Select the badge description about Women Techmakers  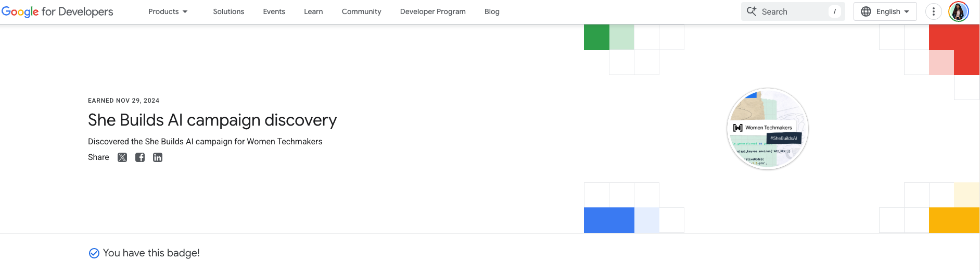pyautogui.click(x=205, y=141)
